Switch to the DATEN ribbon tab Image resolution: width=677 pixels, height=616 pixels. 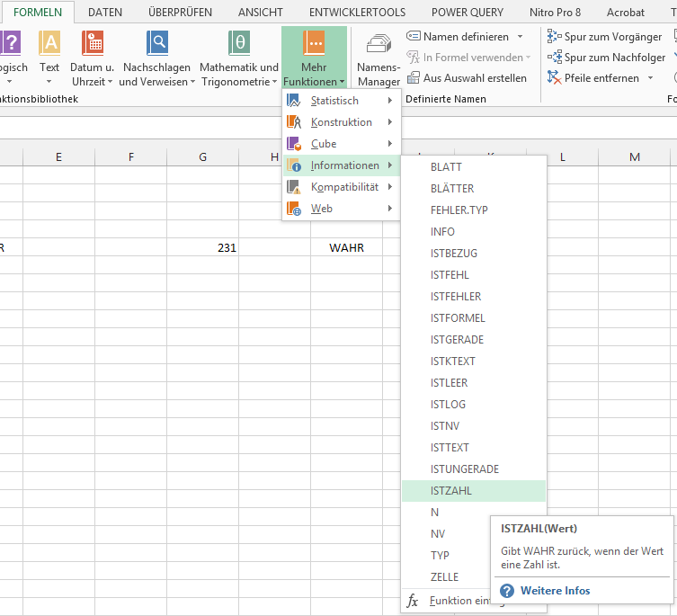105,13
